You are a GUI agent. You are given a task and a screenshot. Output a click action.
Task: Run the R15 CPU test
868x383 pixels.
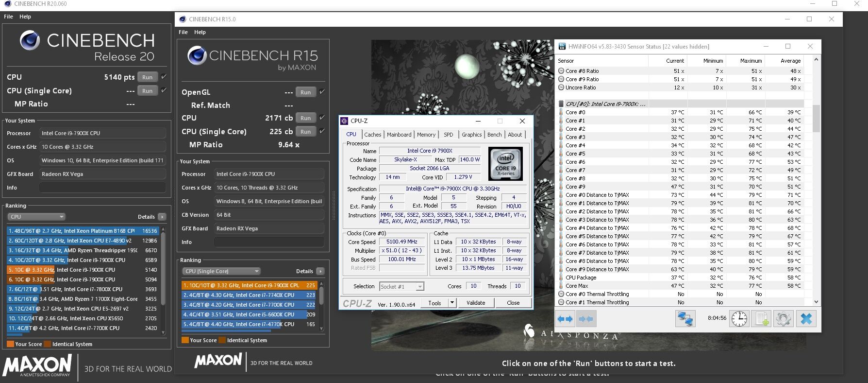pos(306,118)
